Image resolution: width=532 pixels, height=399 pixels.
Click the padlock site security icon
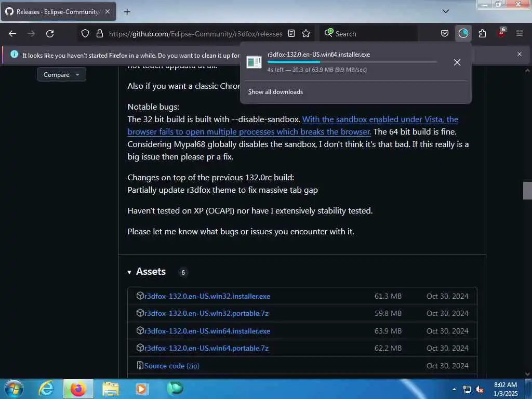coord(99,34)
